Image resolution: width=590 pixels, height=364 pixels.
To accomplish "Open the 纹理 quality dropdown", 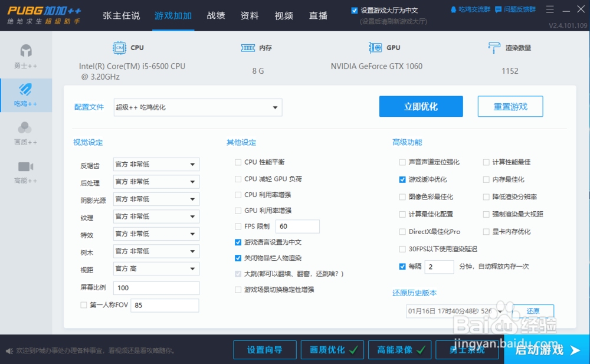I will (x=156, y=217).
